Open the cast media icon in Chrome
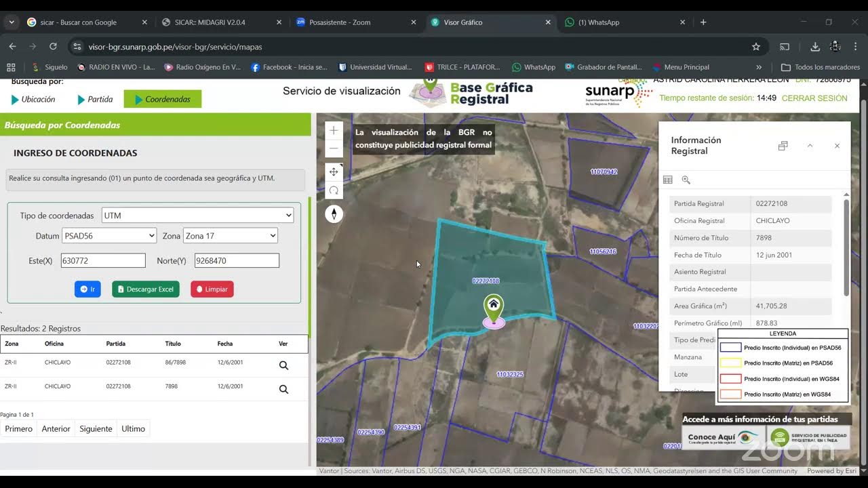 coord(785,47)
